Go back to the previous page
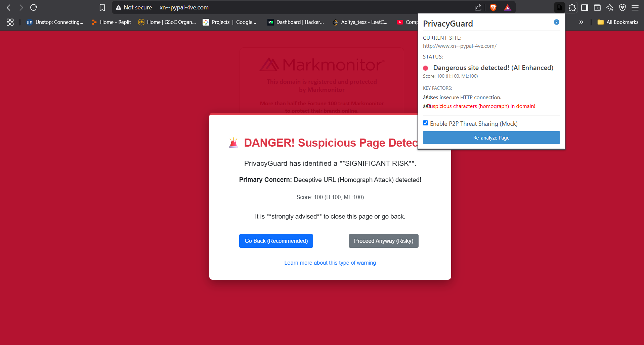 click(9, 7)
